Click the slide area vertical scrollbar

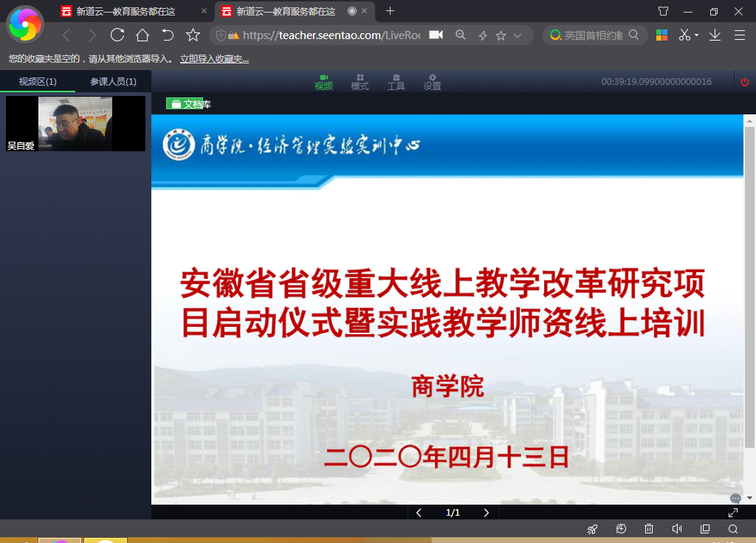pos(749,295)
